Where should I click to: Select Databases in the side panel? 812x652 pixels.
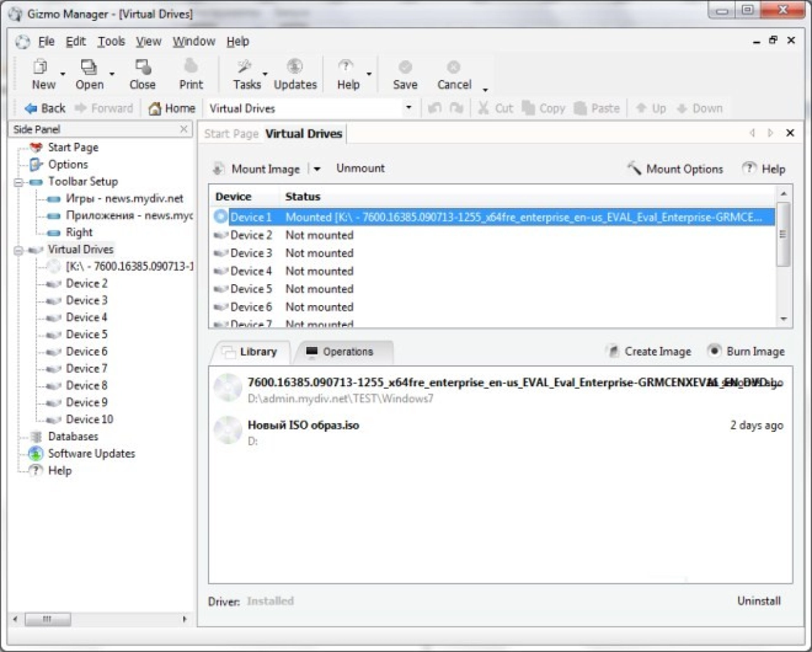point(73,436)
